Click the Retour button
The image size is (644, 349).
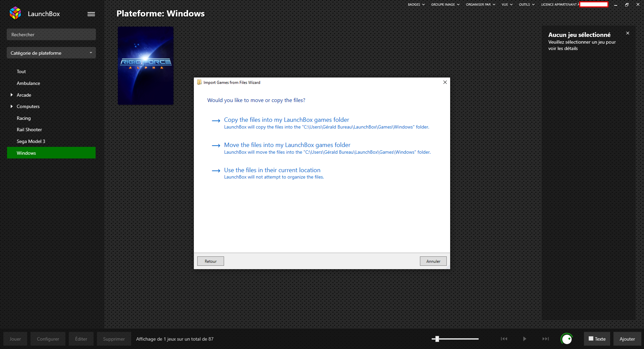pos(211,261)
